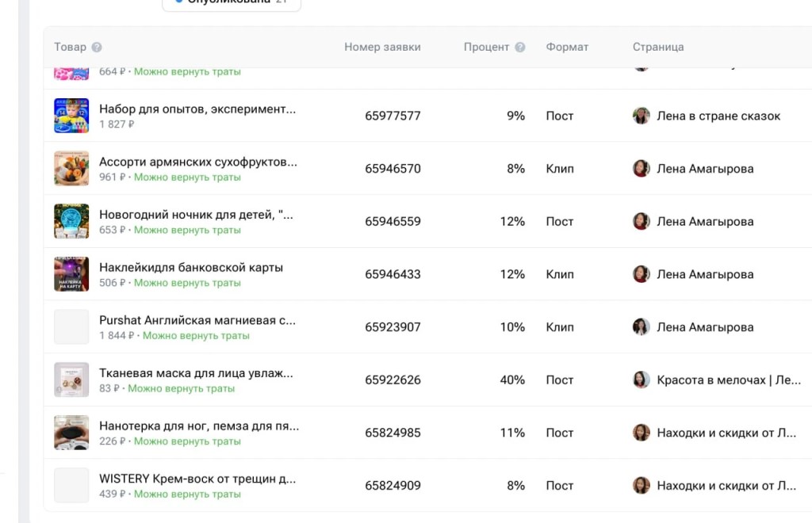This screenshot has height=523, width=812.
Task: Click avatar in request 65824985 row
Action: (x=641, y=433)
